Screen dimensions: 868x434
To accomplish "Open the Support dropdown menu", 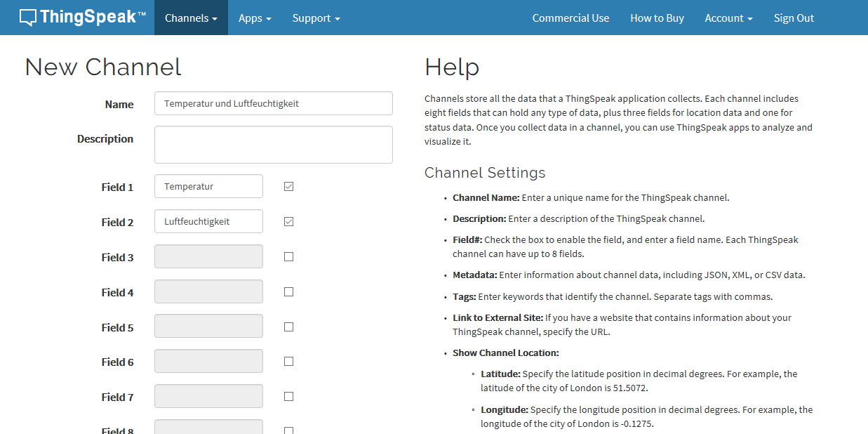I will (x=316, y=18).
